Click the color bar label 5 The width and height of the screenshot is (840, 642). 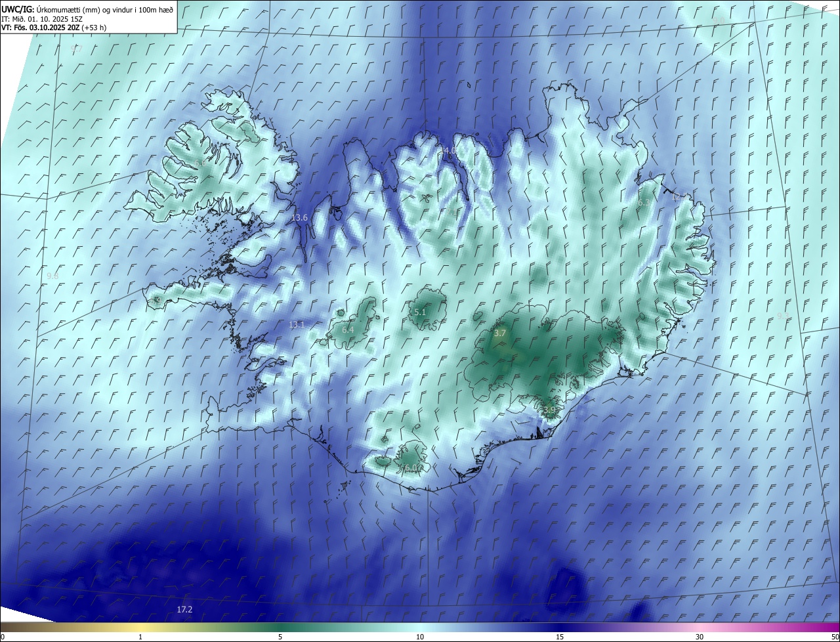280,637
